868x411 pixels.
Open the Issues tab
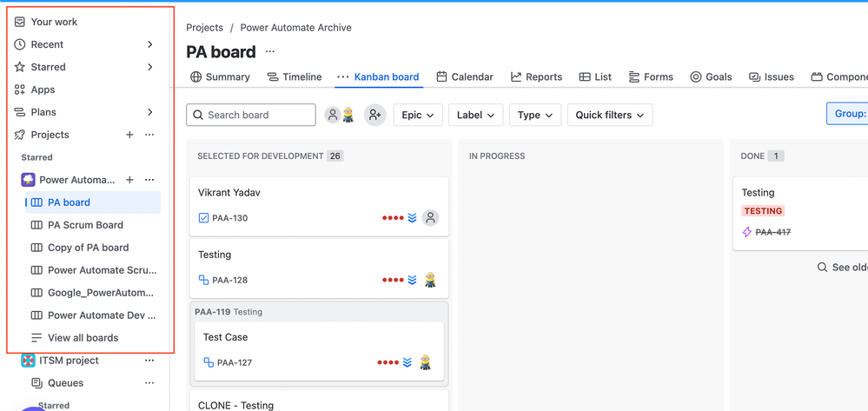[x=772, y=77]
